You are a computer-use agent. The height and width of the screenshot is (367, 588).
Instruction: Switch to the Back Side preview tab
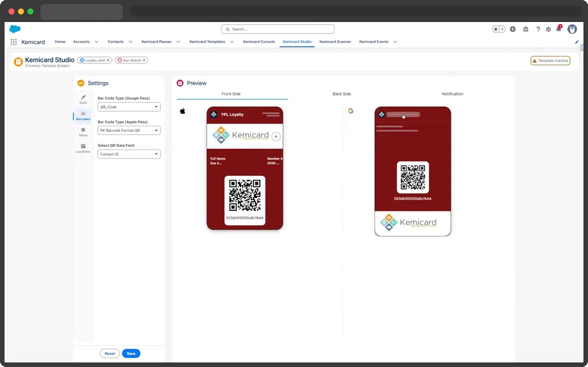click(341, 94)
